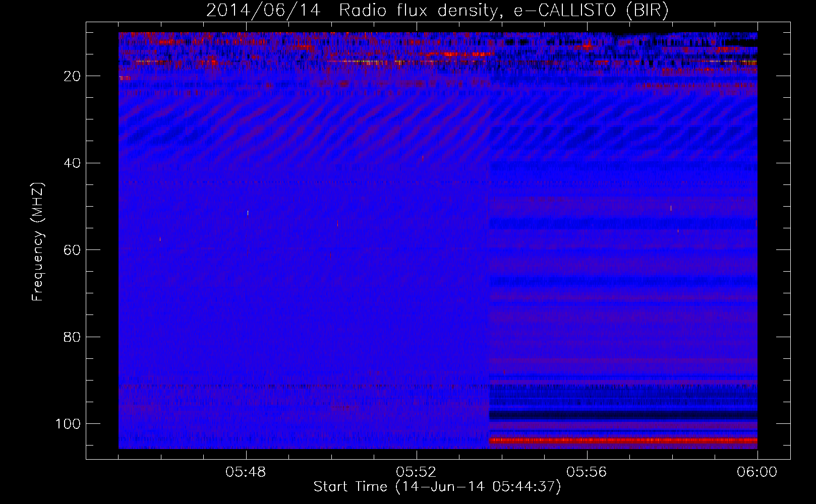Click the 05:48 time tick label
Screen dimensions: 816x504
click(246, 472)
